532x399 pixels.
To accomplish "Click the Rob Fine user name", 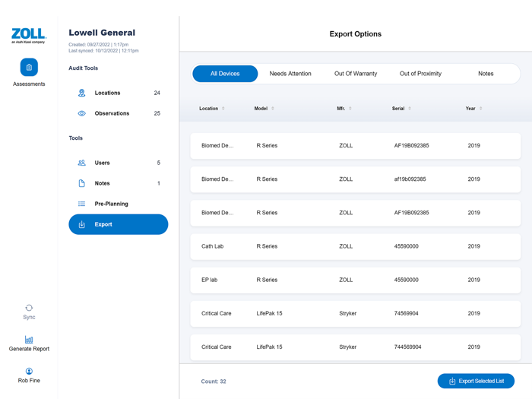I will (29, 381).
